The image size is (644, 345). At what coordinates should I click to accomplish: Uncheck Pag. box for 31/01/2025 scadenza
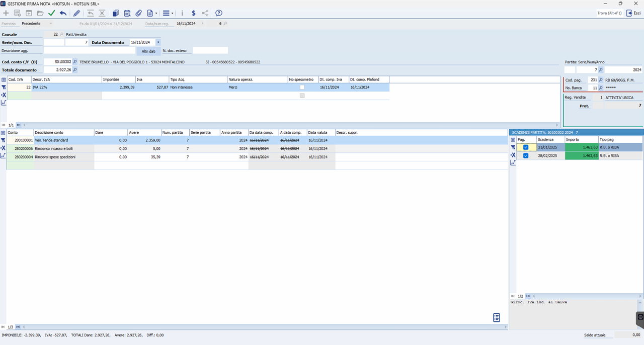[x=526, y=147]
